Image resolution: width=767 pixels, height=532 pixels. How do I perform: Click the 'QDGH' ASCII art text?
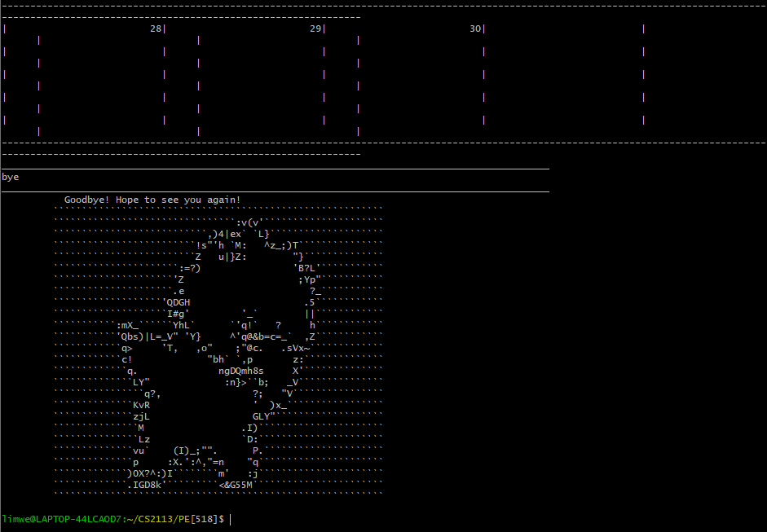[x=179, y=302]
